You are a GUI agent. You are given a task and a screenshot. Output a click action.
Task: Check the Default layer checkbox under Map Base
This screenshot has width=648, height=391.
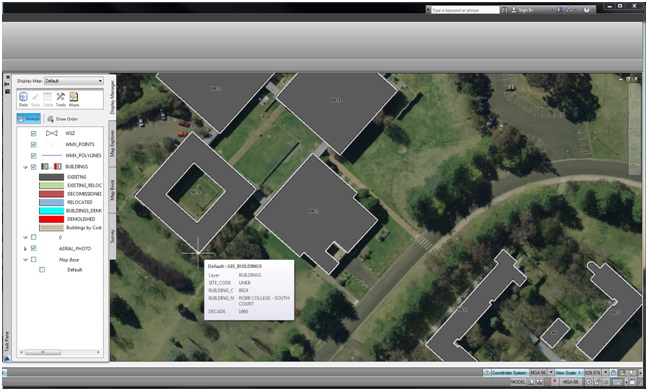pos(42,269)
